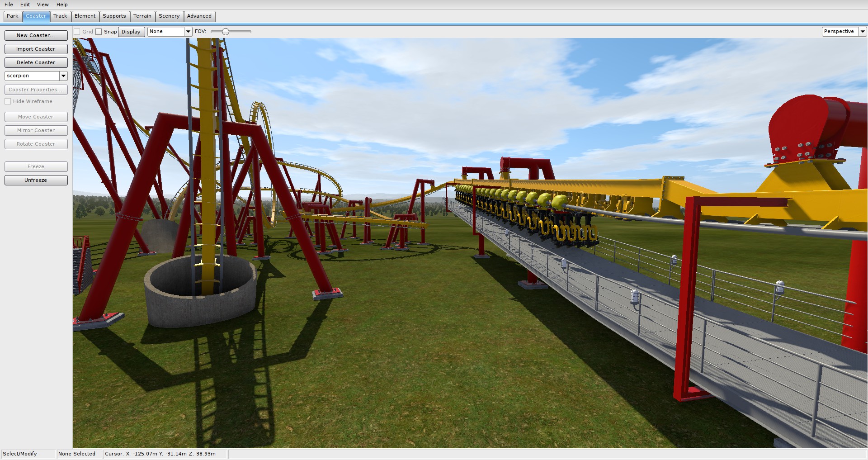Click Delete Coaster
Image resolution: width=868 pixels, height=460 pixels.
point(36,62)
